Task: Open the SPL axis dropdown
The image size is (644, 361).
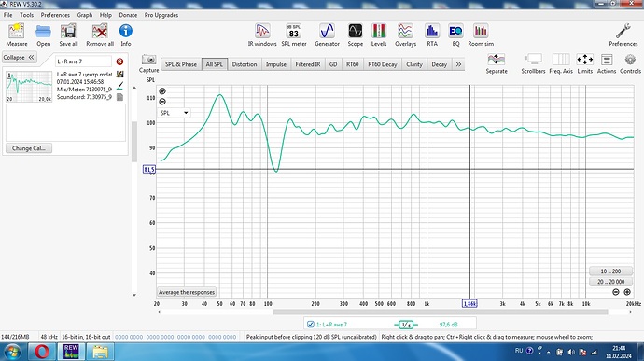Action: pyautogui.click(x=175, y=113)
